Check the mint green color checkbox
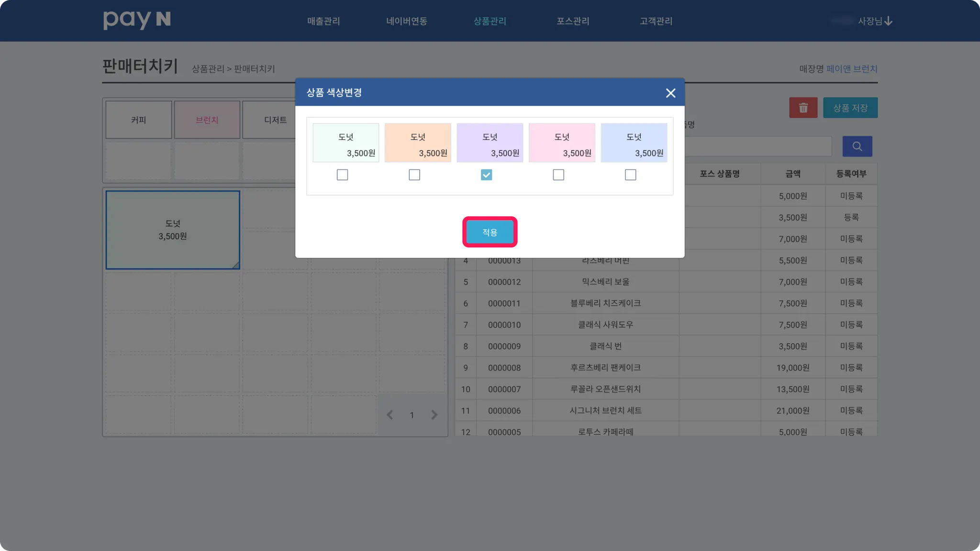 click(x=342, y=175)
